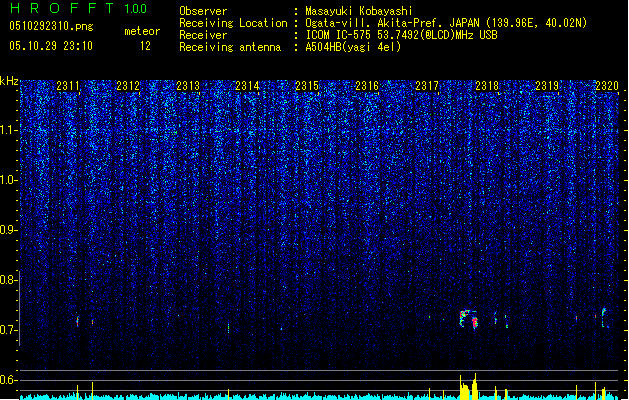Click the 1.1 frequency axis label
The height and width of the screenshot is (400, 629).
[8, 130]
